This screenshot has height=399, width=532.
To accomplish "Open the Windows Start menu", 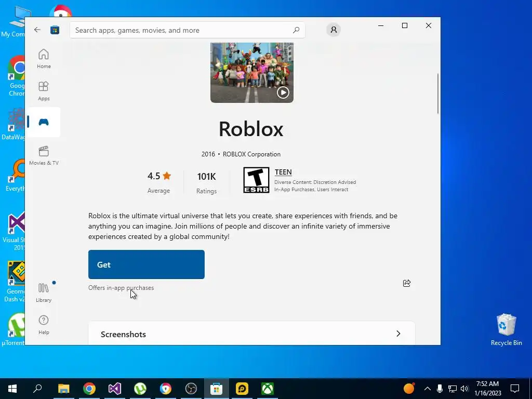I will tap(12, 389).
